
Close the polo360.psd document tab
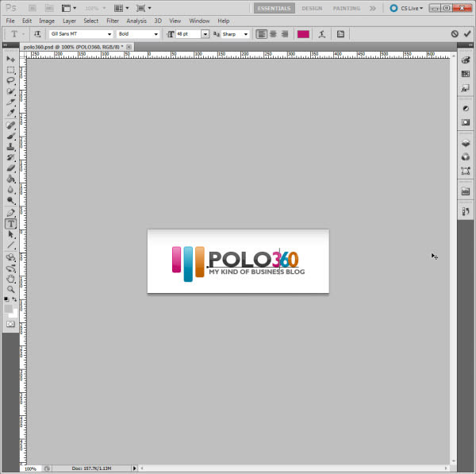(129, 47)
